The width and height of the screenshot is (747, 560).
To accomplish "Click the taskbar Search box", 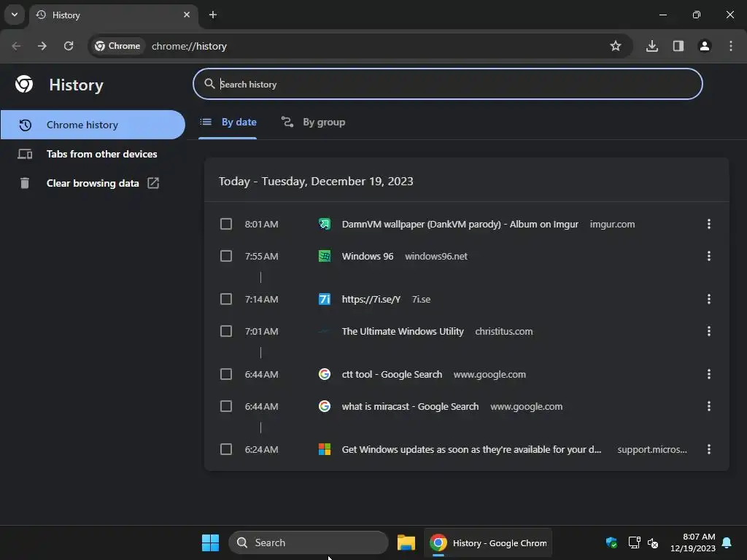I will (309, 542).
